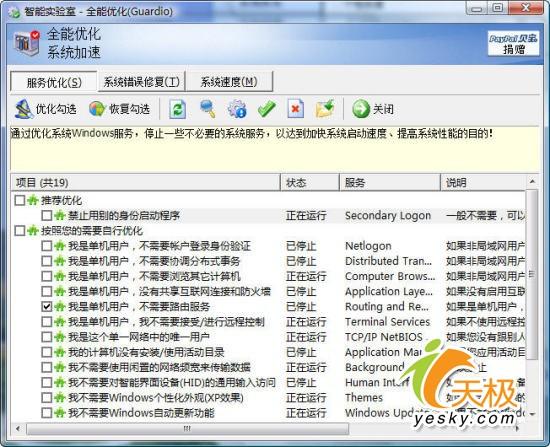
Task: Click the 项目 (共19) column header
Action: 146,182
